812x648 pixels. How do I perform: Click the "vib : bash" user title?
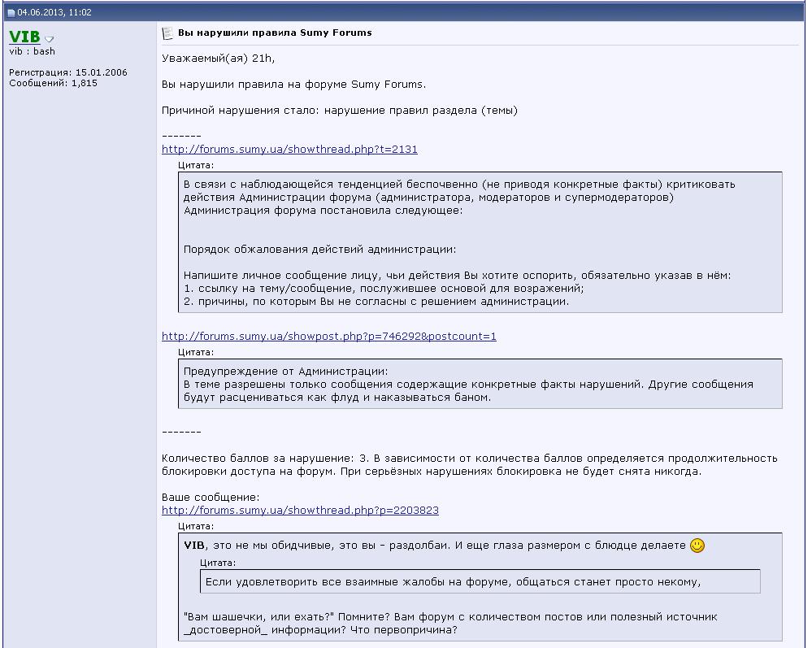tap(33, 51)
